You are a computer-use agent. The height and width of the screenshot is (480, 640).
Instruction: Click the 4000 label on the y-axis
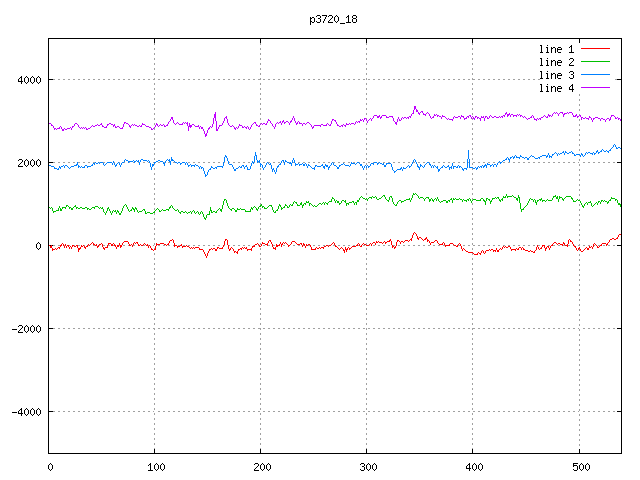[x=28, y=80]
